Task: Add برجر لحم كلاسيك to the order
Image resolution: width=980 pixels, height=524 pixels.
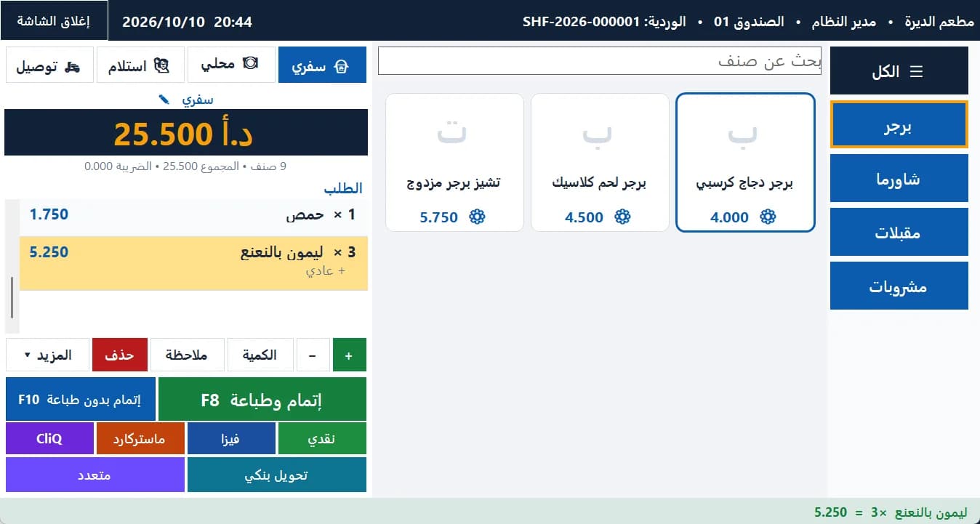Action: coord(600,163)
